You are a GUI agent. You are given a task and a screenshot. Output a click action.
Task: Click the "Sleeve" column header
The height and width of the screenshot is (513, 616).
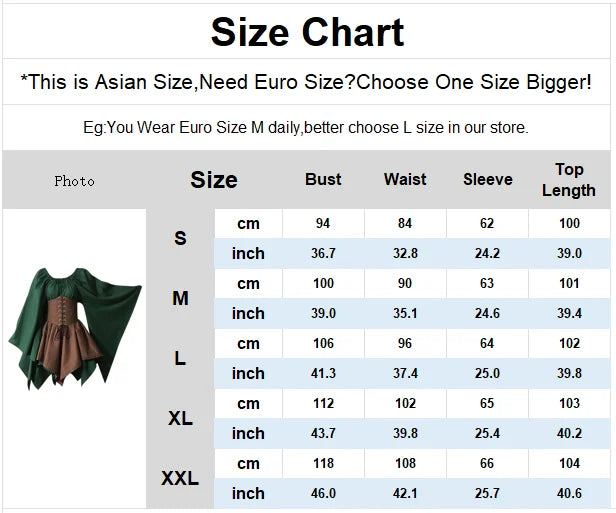click(487, 180)
